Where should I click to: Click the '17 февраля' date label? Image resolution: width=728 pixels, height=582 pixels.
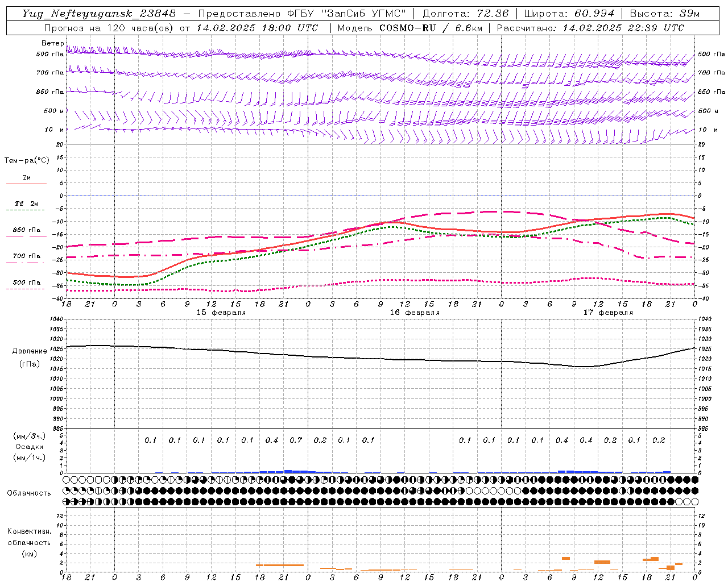pos(608,313)
